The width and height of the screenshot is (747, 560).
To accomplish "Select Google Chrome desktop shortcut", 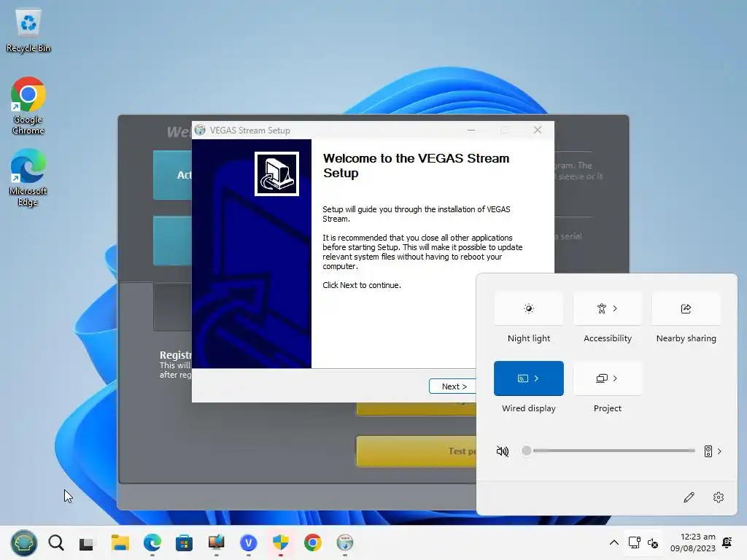I will click(x=28, y=106).
